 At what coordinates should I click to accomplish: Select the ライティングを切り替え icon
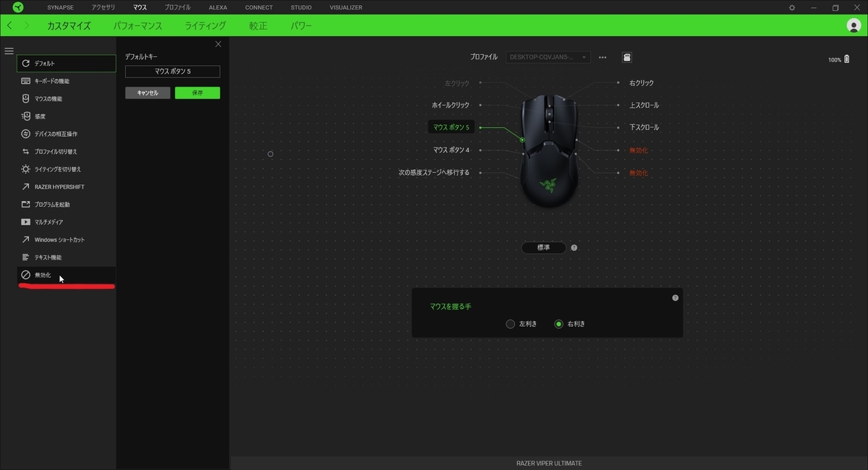(x=26, y=168)
